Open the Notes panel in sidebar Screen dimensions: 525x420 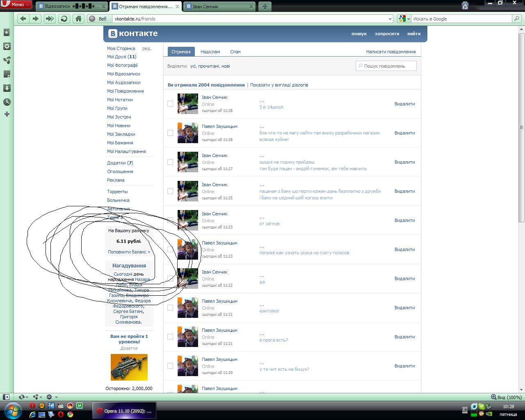pyautogui.click(x=7, y=74)
